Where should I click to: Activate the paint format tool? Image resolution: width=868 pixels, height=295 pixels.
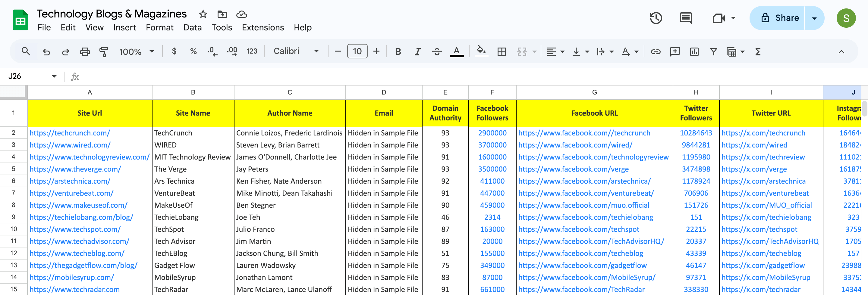(x=104, y=51)
